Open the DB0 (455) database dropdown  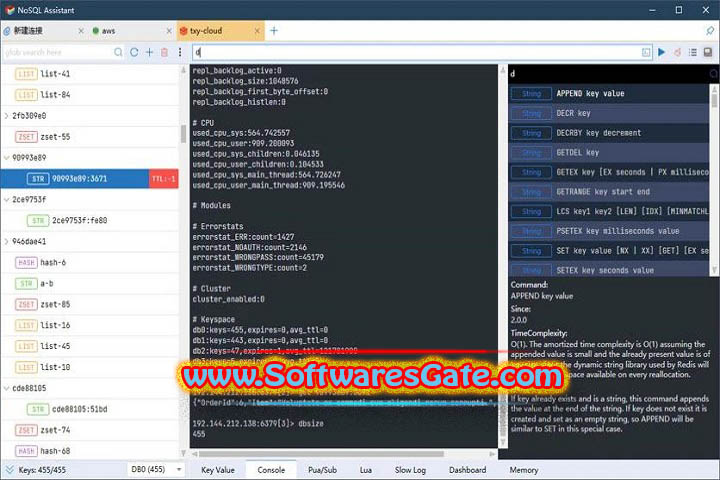156,469
